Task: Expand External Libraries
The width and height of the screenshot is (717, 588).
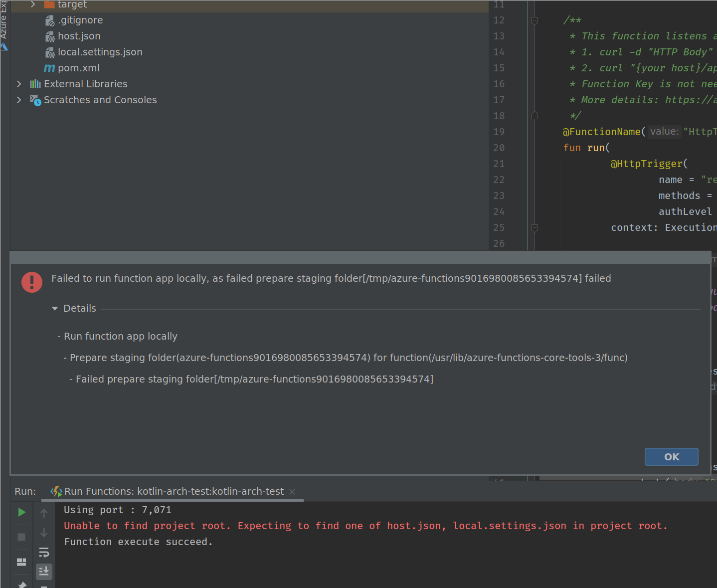Action: click(18, 84)
